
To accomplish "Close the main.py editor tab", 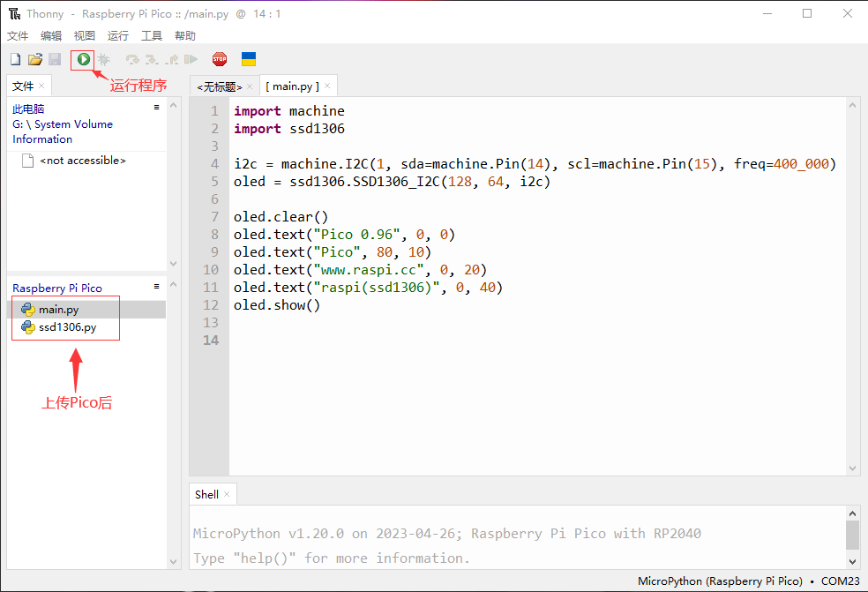I will [x=328, y=86].
